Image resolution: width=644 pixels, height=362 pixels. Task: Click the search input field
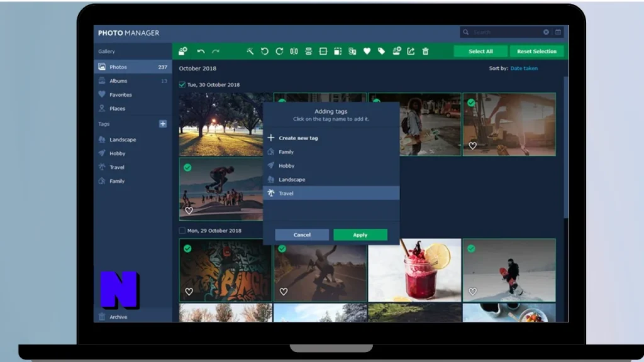pyautogui.click(x=507, y=32)
